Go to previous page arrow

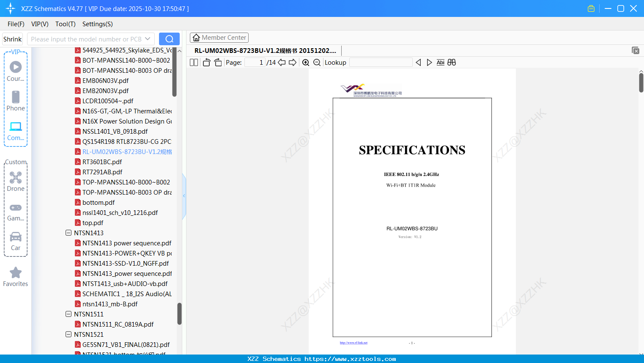pyautogui.click(x=282, y=63)
